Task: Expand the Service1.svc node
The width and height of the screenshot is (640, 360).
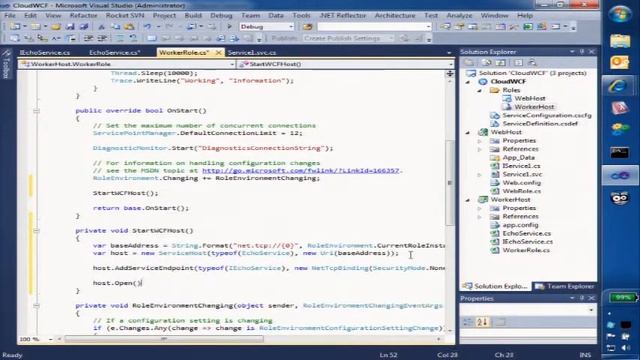Action: 480,174
